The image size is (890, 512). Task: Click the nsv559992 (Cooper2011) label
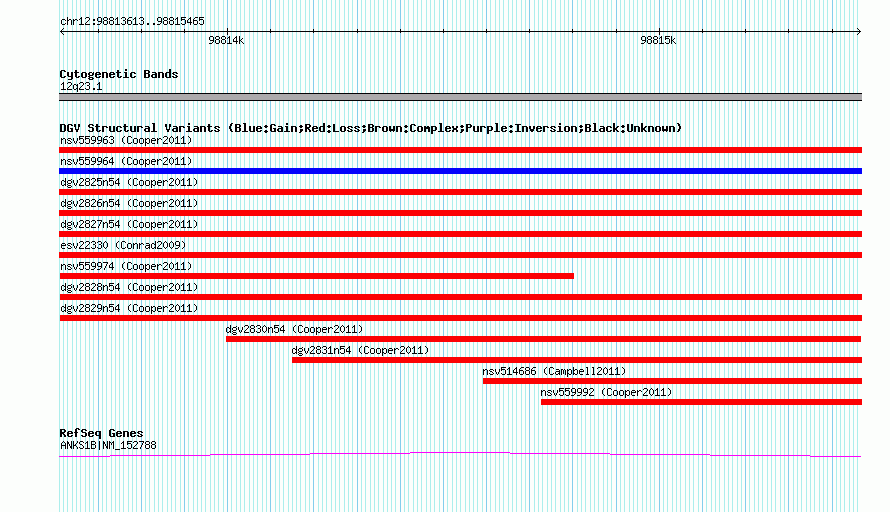(x=606, y=392)
